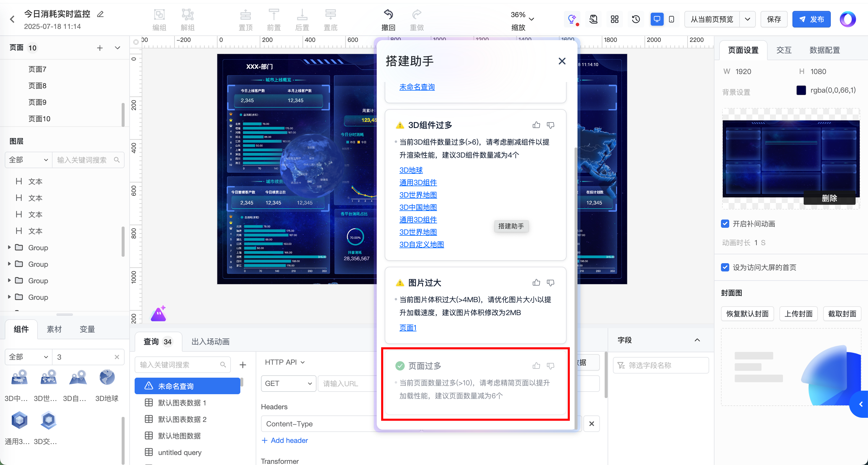This screenshot has height=465, width=868.
Task: Open the 36% 缩放 zoom dropdown
Action: pyautogui.click(x=531, y=19)
